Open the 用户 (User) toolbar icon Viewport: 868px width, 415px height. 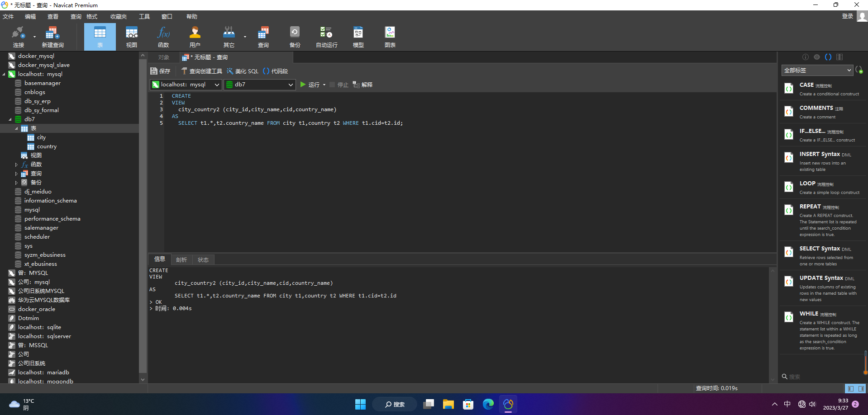pyautogui.click(x=195, y=37)
